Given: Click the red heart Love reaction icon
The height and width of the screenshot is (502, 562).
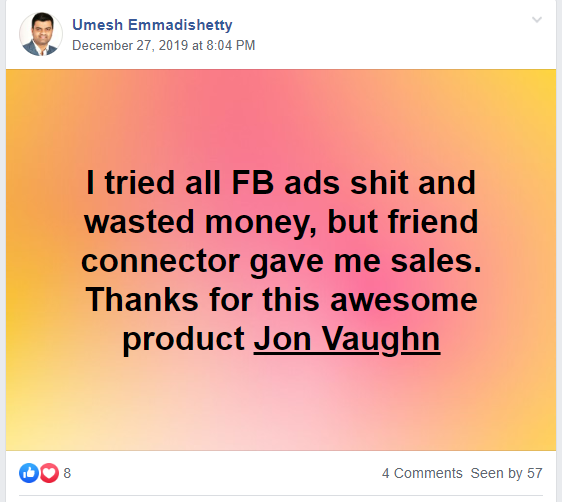Looking at the screenshot, I should 49,473.
